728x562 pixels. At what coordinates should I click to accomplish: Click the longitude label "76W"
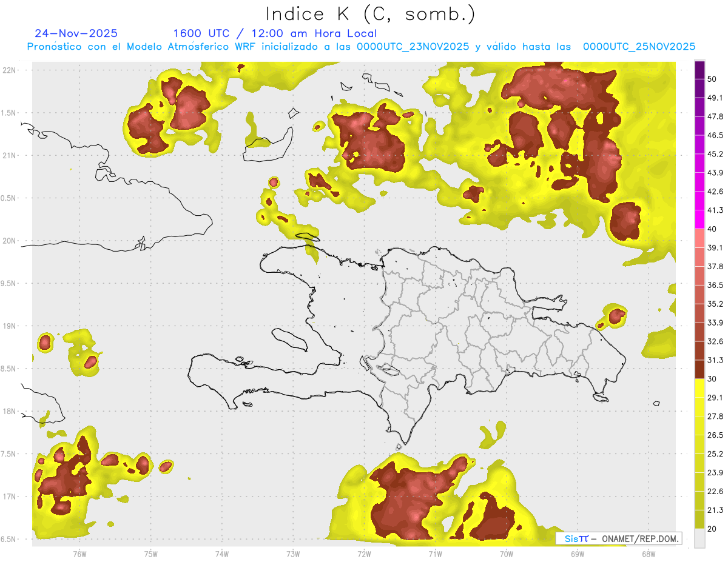pos(79,554)
